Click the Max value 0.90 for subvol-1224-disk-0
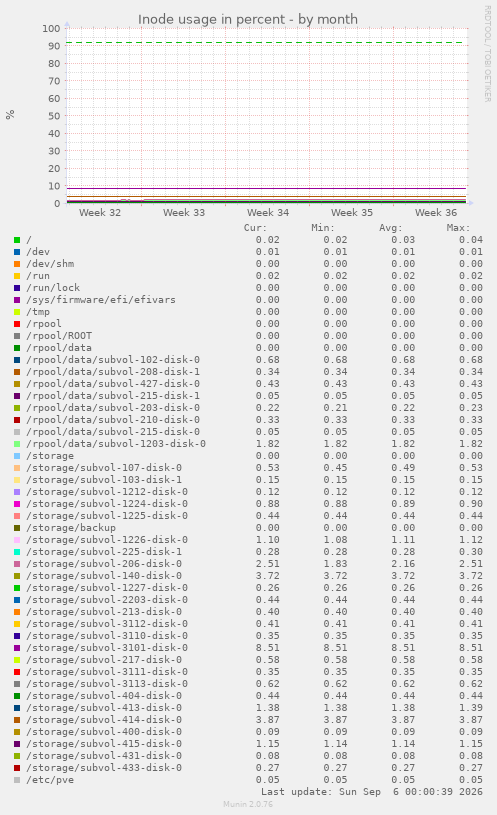The width and height of the screenshot is (497, 815). click(470, 504)
